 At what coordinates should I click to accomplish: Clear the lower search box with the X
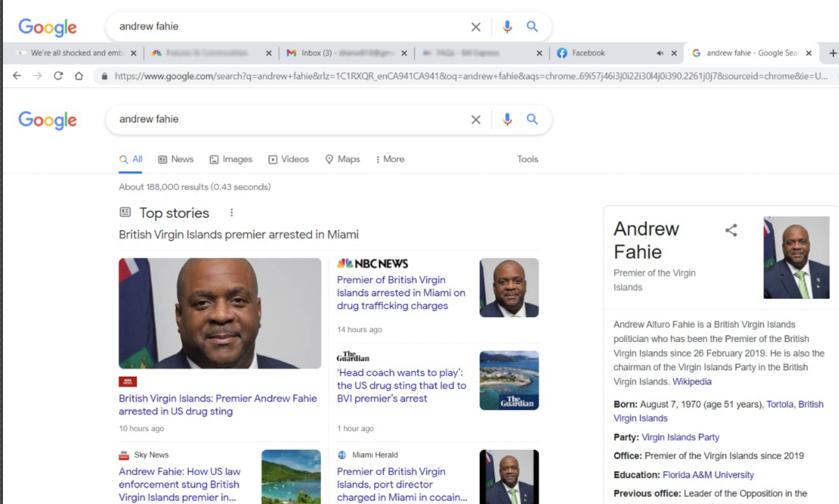(x=476, y=119)
